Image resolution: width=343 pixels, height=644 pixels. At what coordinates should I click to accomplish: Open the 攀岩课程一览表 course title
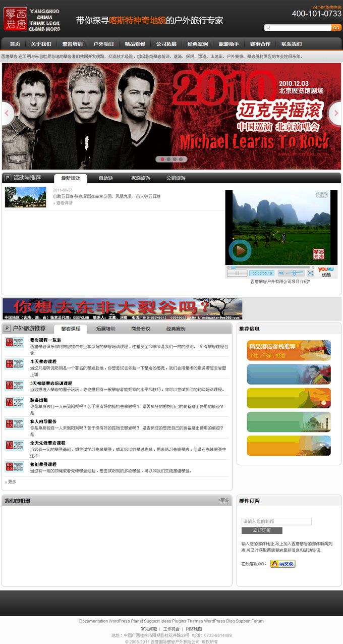coord(45,340)
